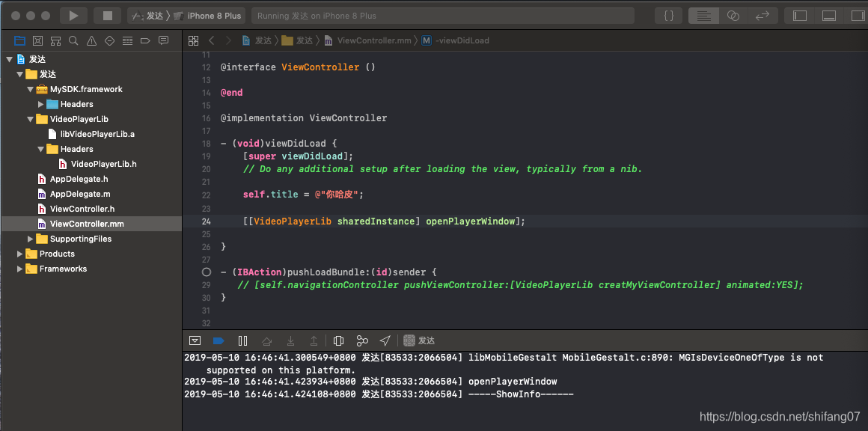Show the Find navigator
The height and width of the screenshot is (431, 868).
[x=73, y=40]
